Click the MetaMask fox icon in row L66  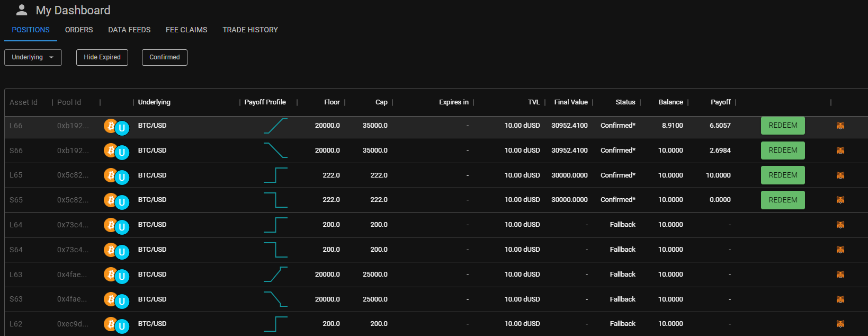pos(840,126)
